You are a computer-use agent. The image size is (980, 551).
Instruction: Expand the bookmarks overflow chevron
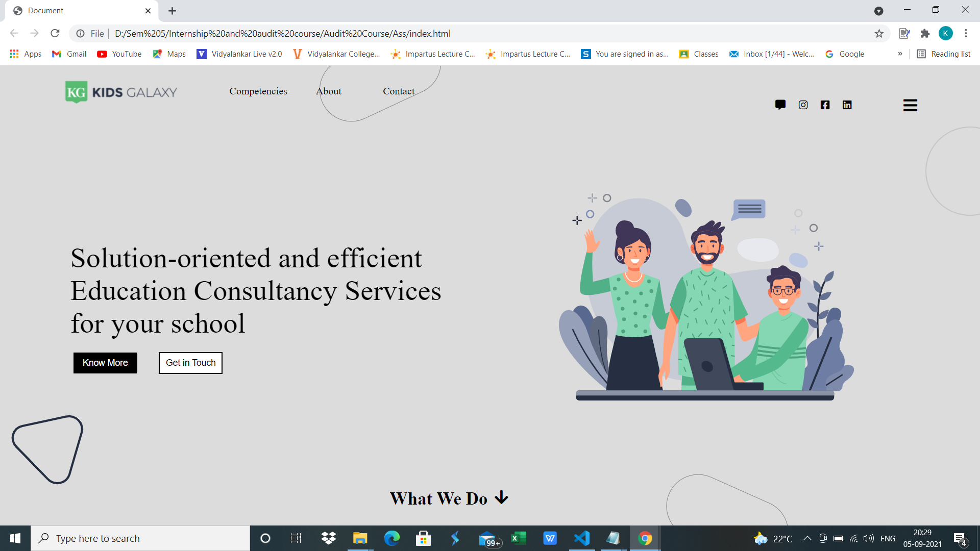click(x=901, y=54)
